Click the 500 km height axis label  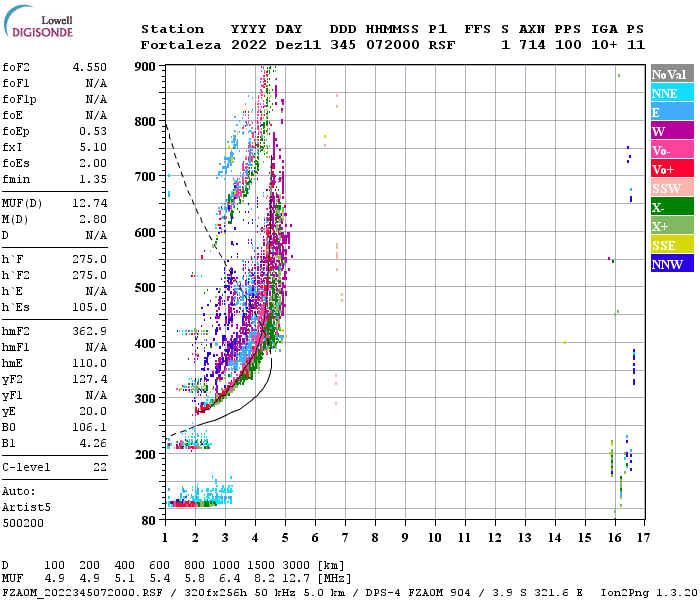tap(145, 288)
